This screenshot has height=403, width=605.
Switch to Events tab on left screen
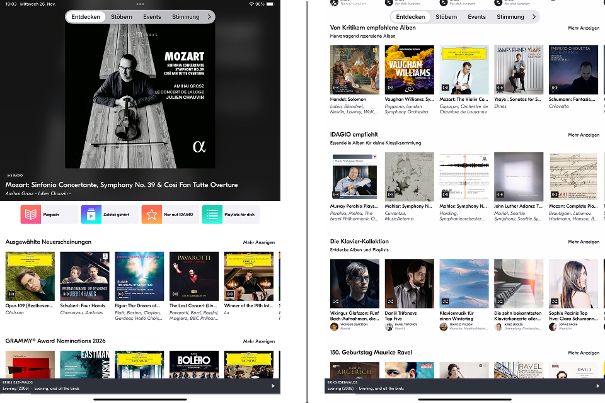pyautogui.click(x=152, y=17)
